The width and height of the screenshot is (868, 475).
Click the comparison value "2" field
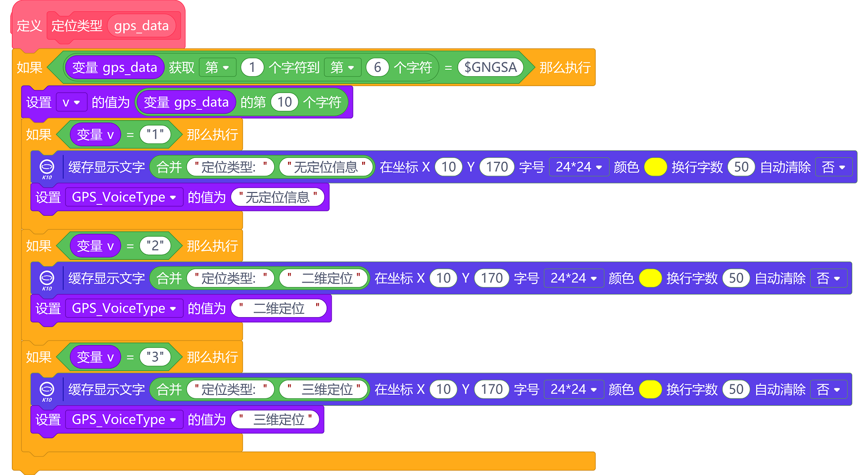coord(155,246)
